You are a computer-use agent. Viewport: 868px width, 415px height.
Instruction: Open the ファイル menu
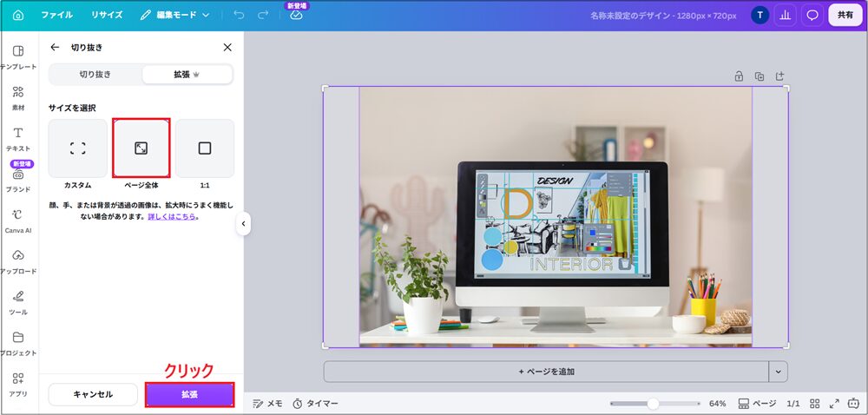click(x=56, y=15)
